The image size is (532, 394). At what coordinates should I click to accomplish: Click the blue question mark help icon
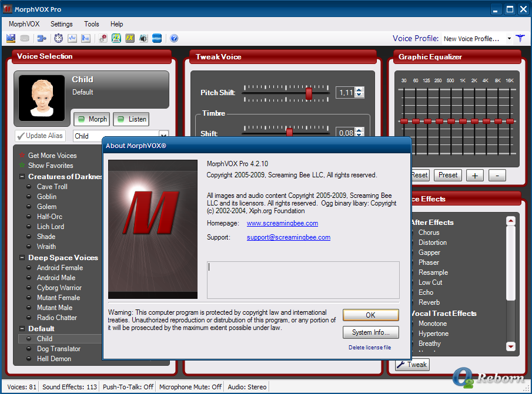[174, 38]
